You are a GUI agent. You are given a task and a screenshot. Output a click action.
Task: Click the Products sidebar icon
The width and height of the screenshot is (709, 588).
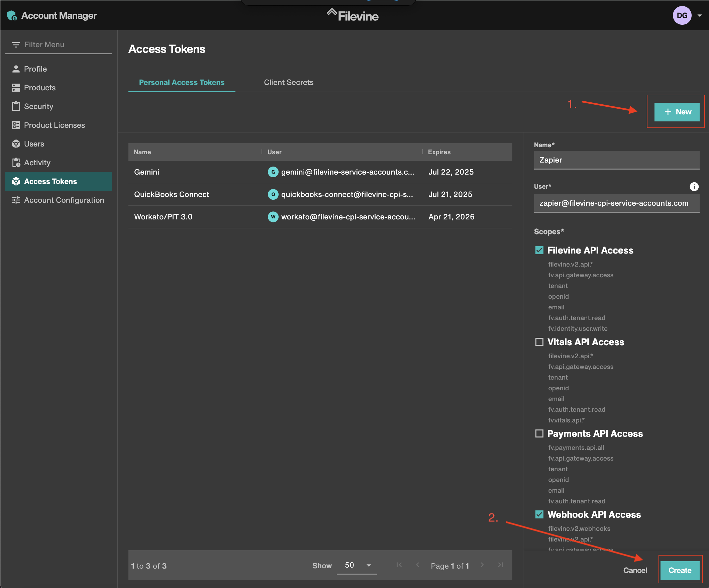pyautogui.click(x=16, y=88)
